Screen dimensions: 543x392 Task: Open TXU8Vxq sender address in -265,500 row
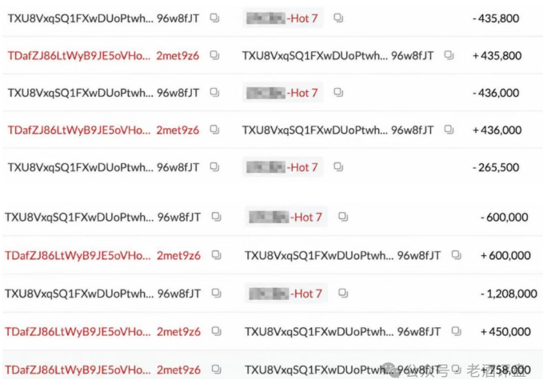pyautogui.click(x=103, y=167)
